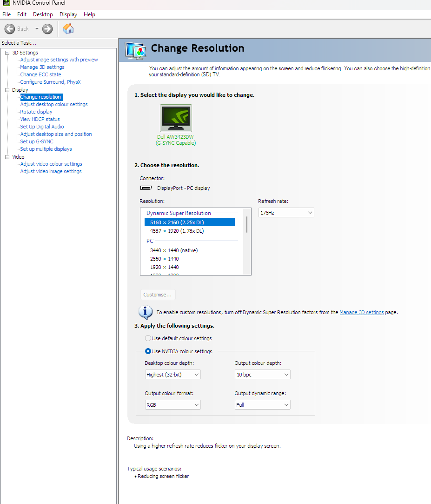Open the Back history dropdown arrow
This screenshot has width=431, height=504.
coord(37,29)
